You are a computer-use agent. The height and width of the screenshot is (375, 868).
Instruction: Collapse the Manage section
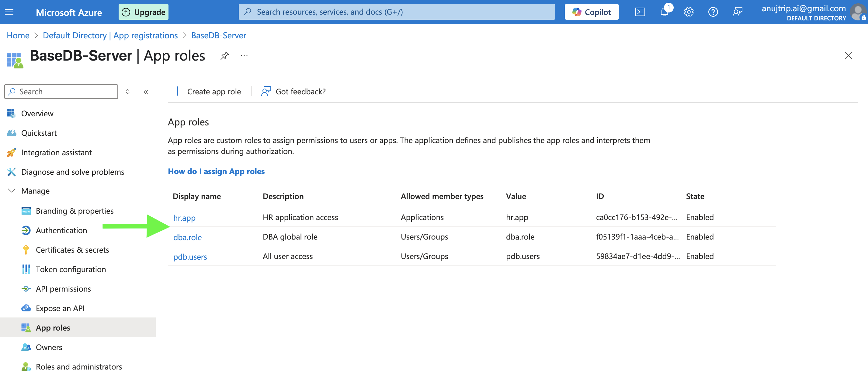[x=12, y=191]
